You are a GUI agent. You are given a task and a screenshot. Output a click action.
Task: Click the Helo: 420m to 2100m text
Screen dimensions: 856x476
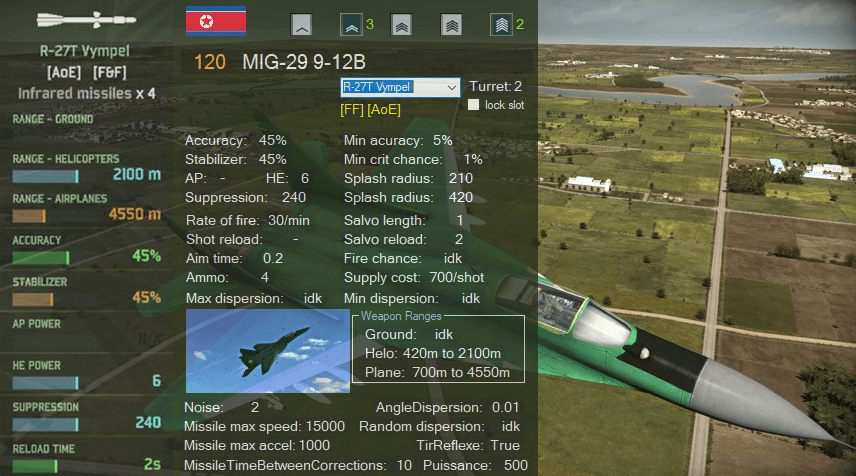[x=433, y=354]
